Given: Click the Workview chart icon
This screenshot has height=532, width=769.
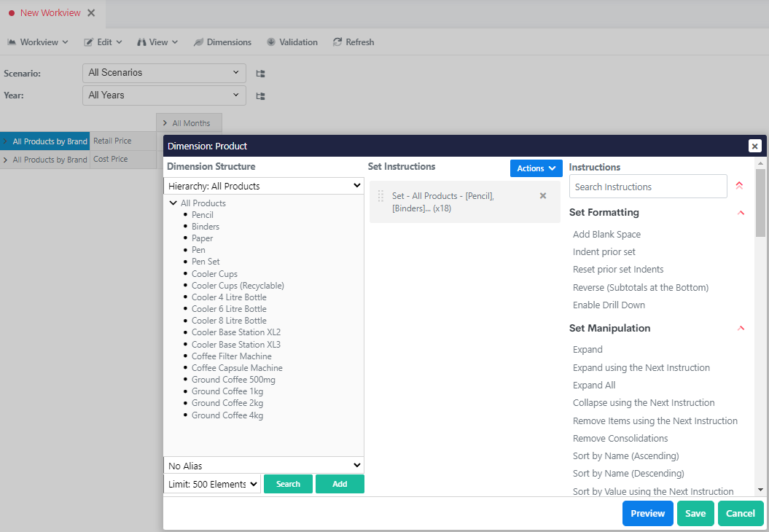Looking at the screenshot, I should (x=12, y=42).
